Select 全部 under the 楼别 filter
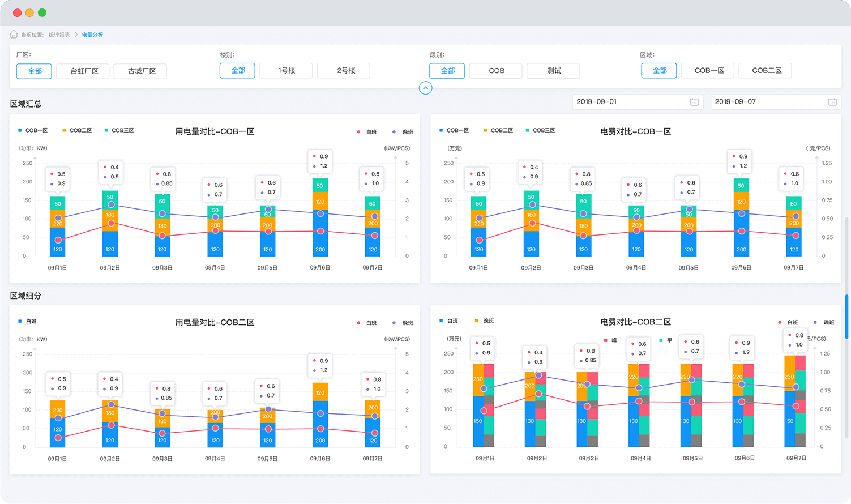This screenshot has height=504, width=851. [x=238, y=71]
